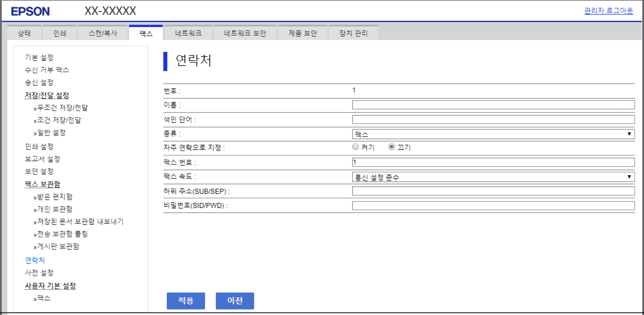Open 보고서 설정 in sidebar

click(42, 159)
